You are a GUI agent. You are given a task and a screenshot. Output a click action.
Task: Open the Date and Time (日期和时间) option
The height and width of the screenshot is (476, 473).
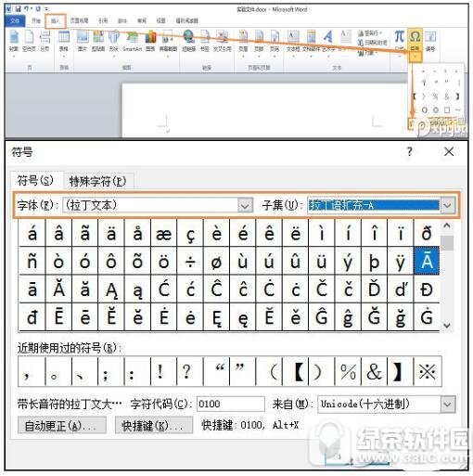(x=372, y=43)
